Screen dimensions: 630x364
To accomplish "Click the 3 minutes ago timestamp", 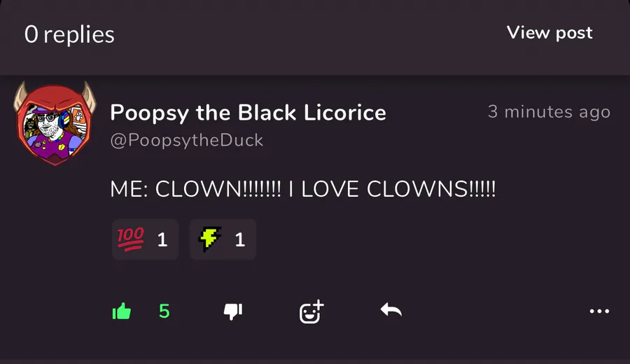I will 549,112.
